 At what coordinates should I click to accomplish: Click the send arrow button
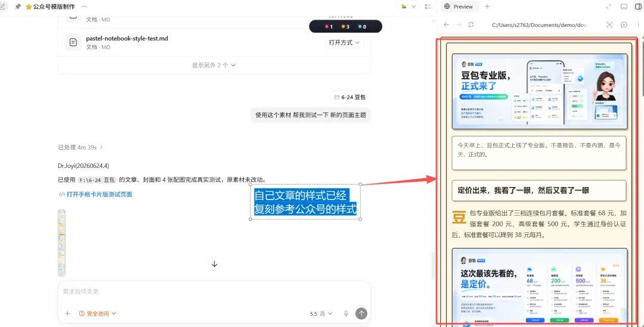[x=361, y=313]
